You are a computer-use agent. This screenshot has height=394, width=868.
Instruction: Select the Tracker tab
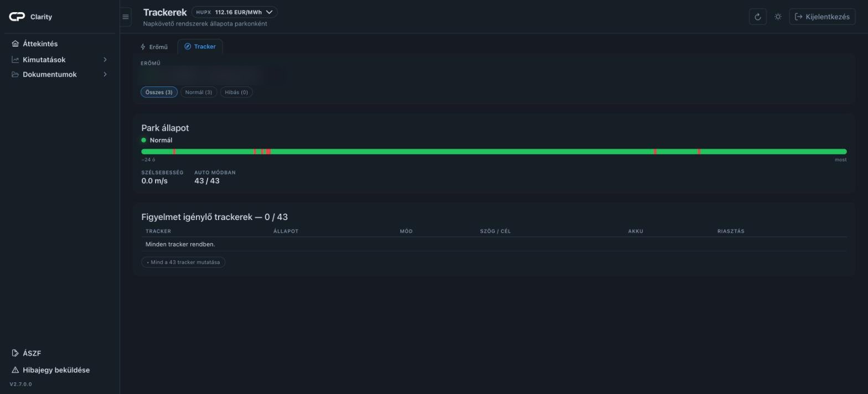[200, 47]
